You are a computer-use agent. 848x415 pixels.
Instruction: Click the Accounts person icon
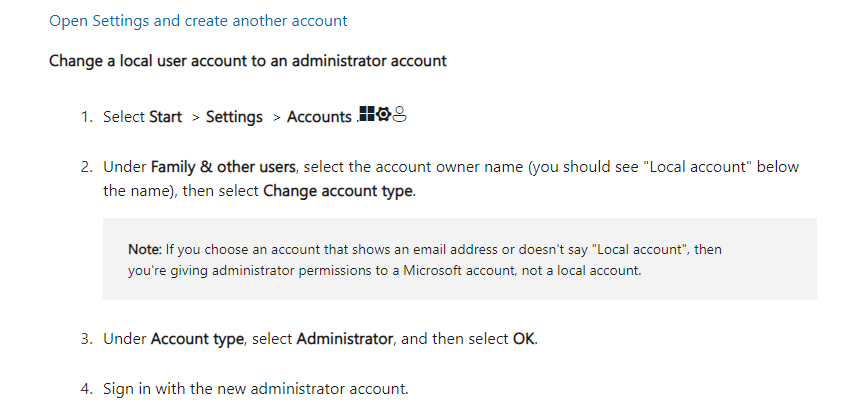point(399,115)
